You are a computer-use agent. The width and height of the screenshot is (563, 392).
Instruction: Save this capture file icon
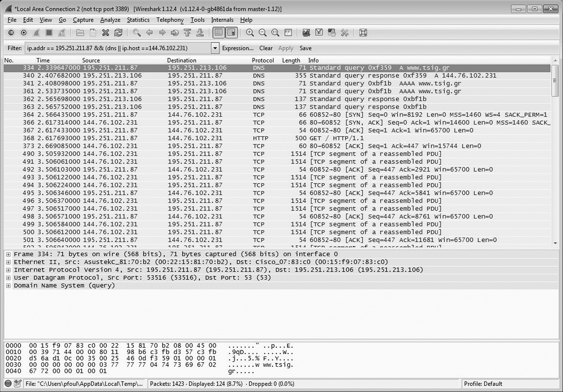coord(93,33)
